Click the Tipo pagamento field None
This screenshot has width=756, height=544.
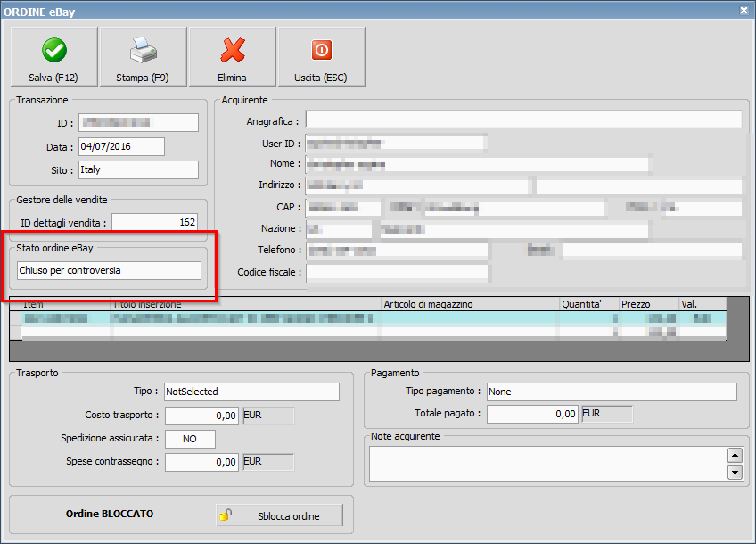pyautogui.click(x=612, y=392)
